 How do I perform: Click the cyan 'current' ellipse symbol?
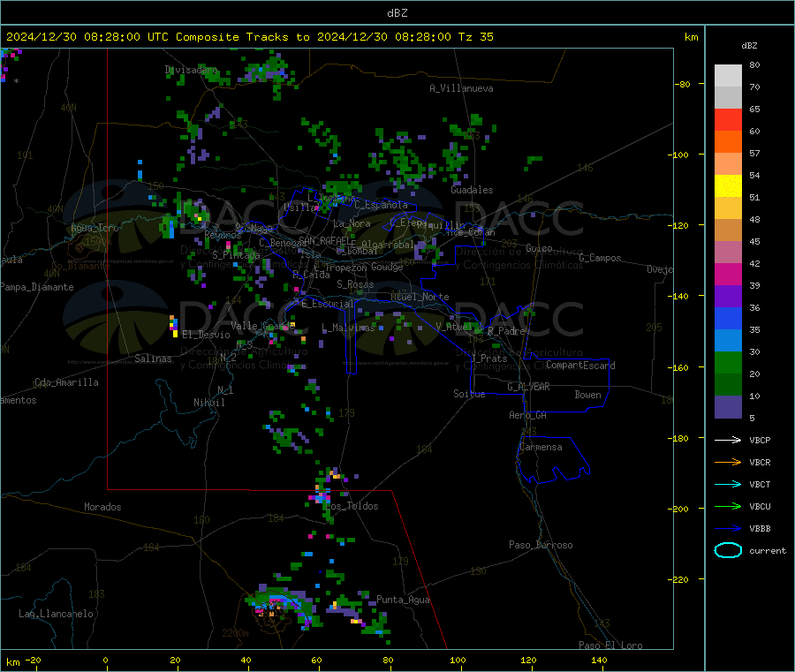(x=728, y=550)
